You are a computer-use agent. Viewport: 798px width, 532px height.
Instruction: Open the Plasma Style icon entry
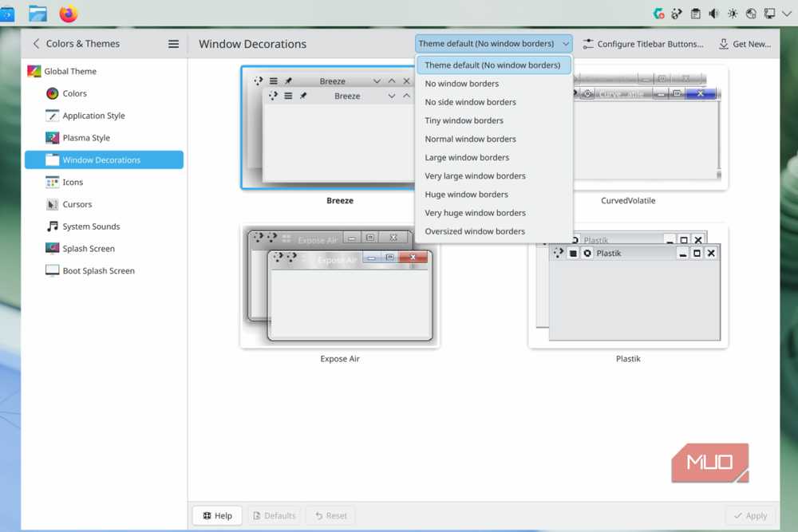[x=53, y=138]
